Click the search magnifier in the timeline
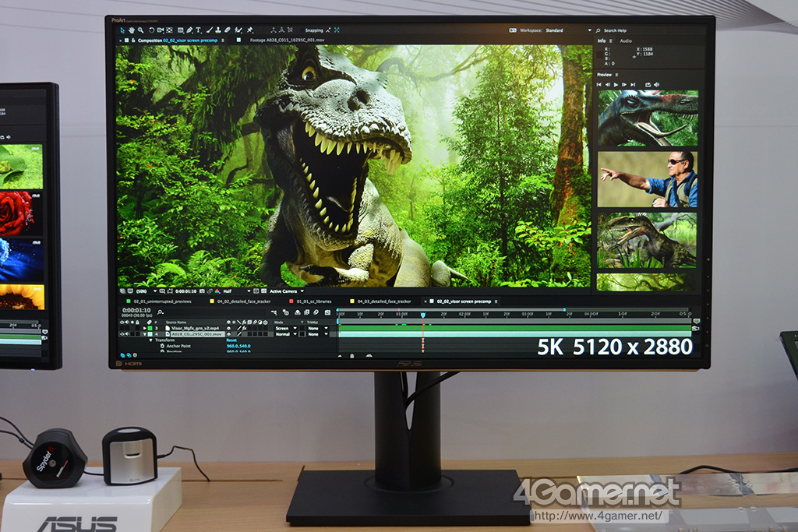 point(161,312)
